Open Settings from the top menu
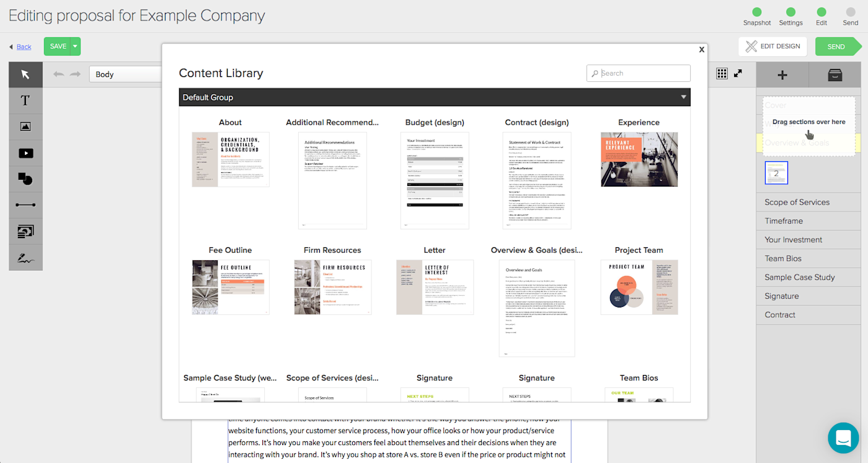This screenshot has width=868, height=463. click(790, 15)
